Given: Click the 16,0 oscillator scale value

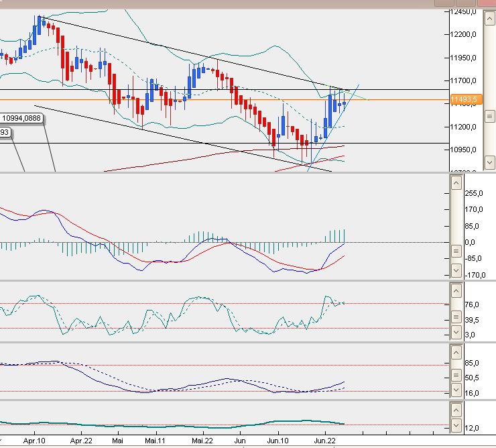Looking at the screenshot, I should point(472,393).
